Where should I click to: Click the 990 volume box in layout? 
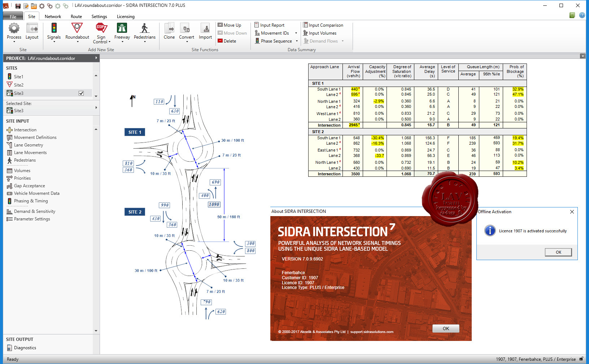pyautogui.click(x=165, y=205)
